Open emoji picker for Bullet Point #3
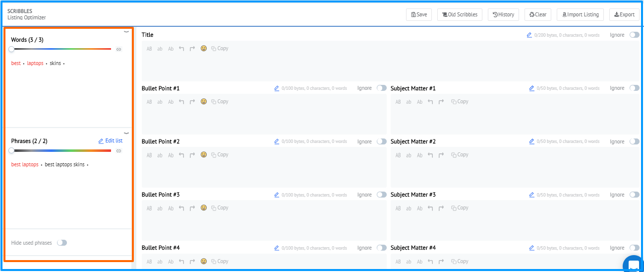 [x=203, y=207]
